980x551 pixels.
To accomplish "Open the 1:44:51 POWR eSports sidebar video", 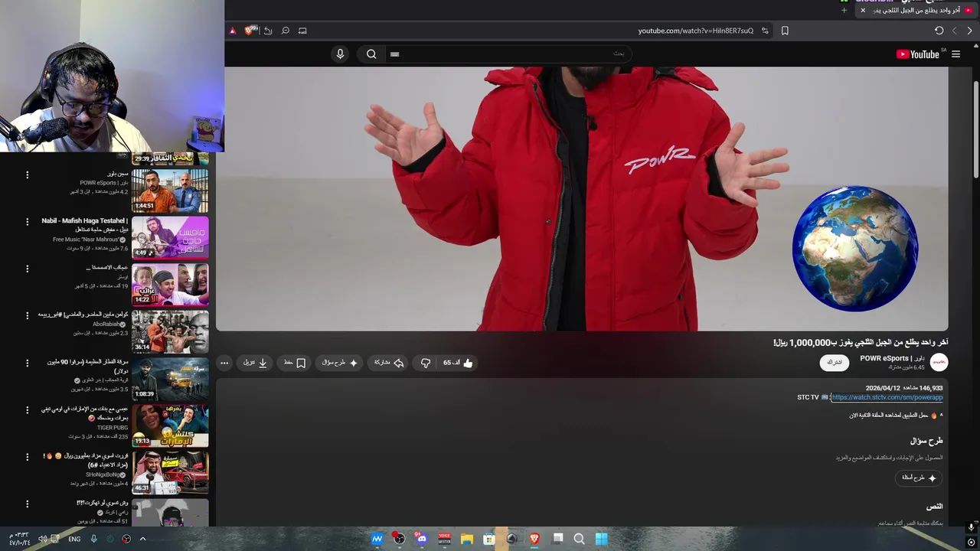I will point(170,191).
